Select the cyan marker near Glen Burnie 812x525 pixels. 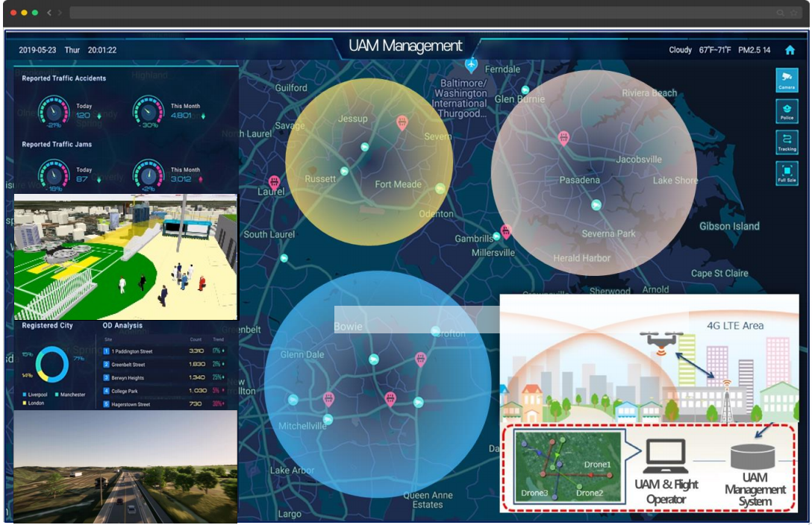525,90
